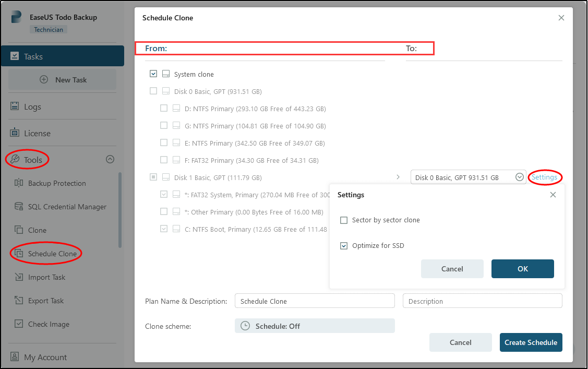Open the Tools section
This screenshot has height=369, width=588.
pos(33,160)
